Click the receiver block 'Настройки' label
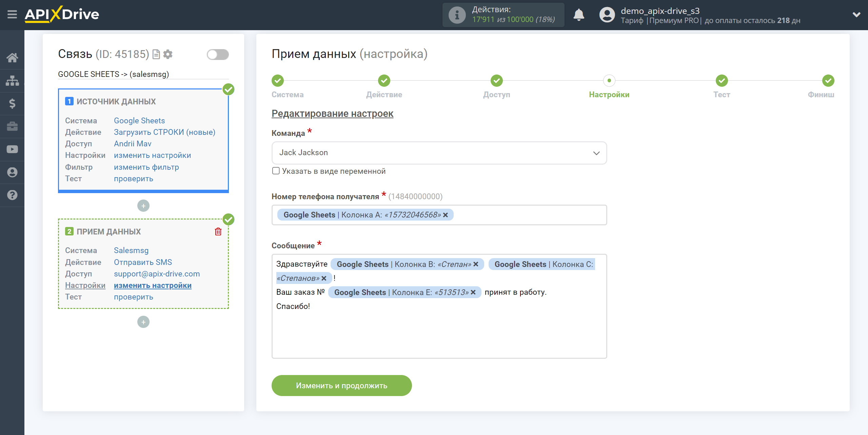 point(85,285)
